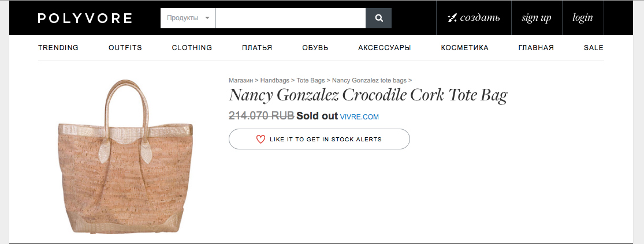Click the Polyvore logo
This screenshot has width=644, height=244.
tap(85, 18)
